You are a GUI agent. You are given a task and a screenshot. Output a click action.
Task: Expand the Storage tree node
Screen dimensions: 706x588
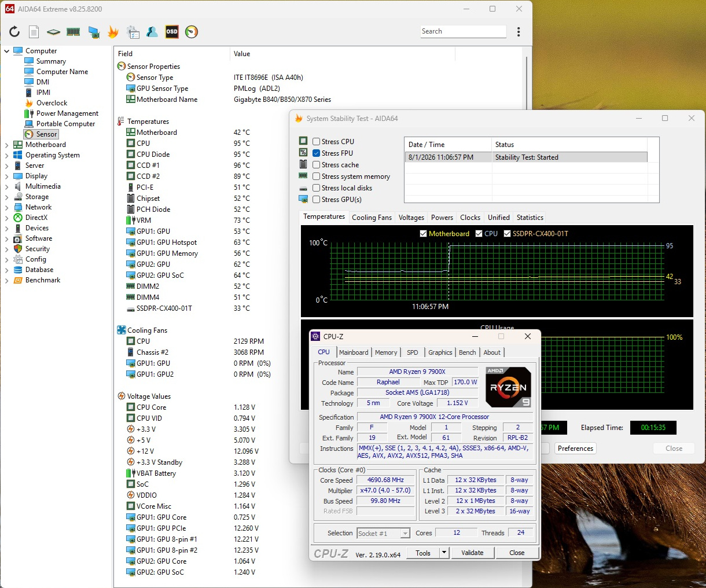point(7,197)
